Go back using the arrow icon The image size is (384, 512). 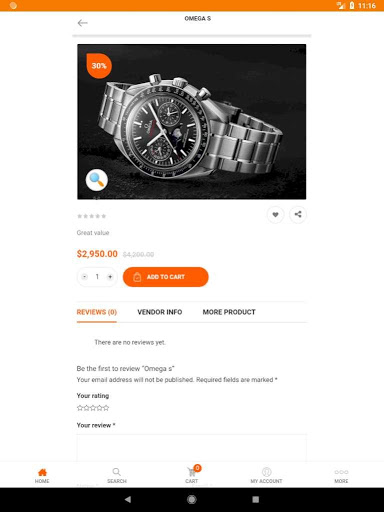coord(82,23)
